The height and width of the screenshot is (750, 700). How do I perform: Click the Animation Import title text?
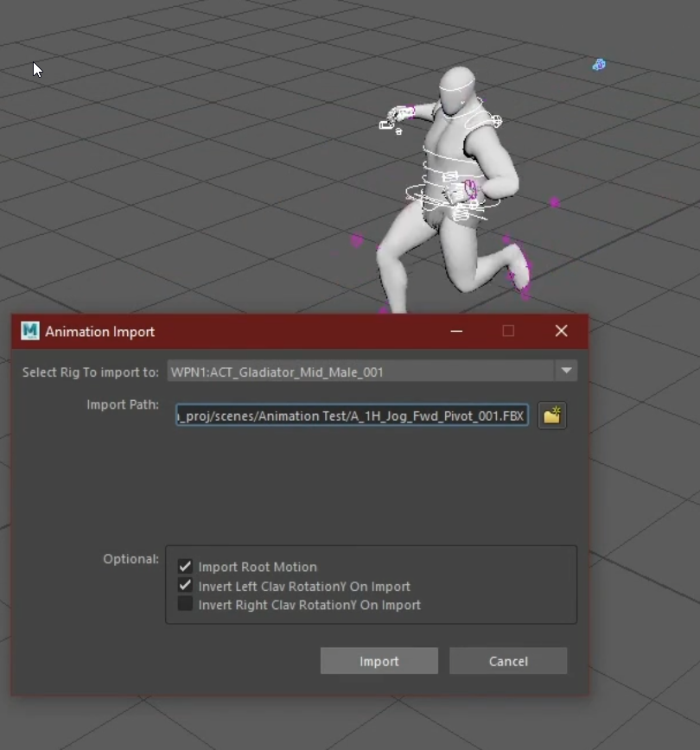tap(100, 332)
